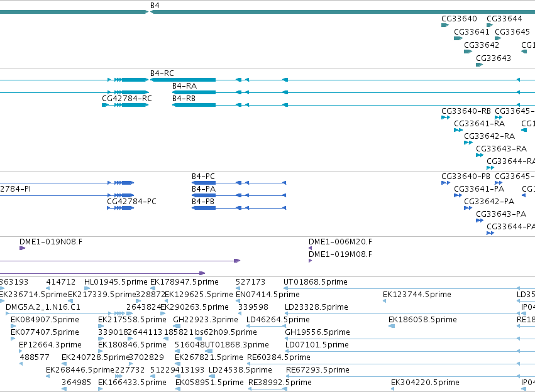Image resolution: width=535 pixels, height=392 pixels.
Task: Select transcript B4-RC label
Action: pos(162,73)
